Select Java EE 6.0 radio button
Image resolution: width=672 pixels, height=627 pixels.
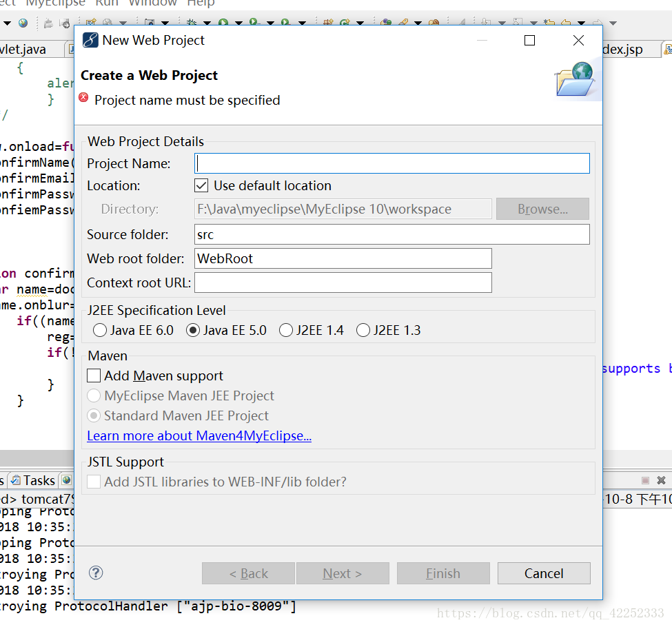pyautogui.click(x=100, y=330)
